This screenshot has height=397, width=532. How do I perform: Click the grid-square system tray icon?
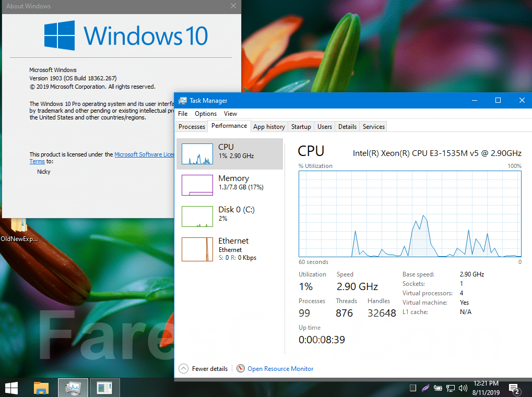pos(413,388)
